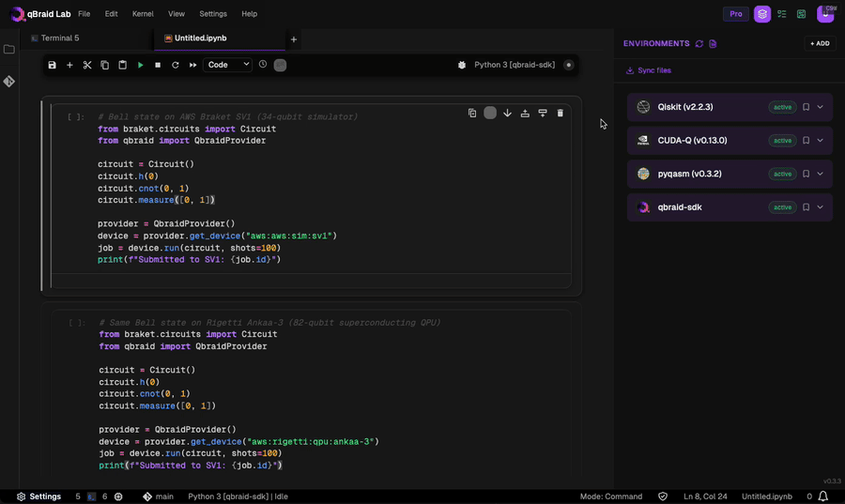Toggle the bookmark on Qiskit environment
845x504 pixels.
[x=807, y=107]
